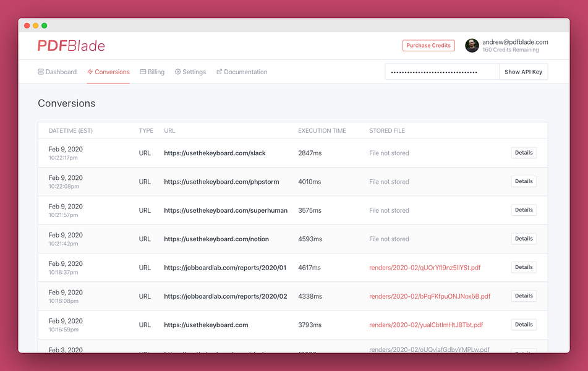Click the Billing credit card icon
Viewport: 588px width, 371px height.
(143, 72)
